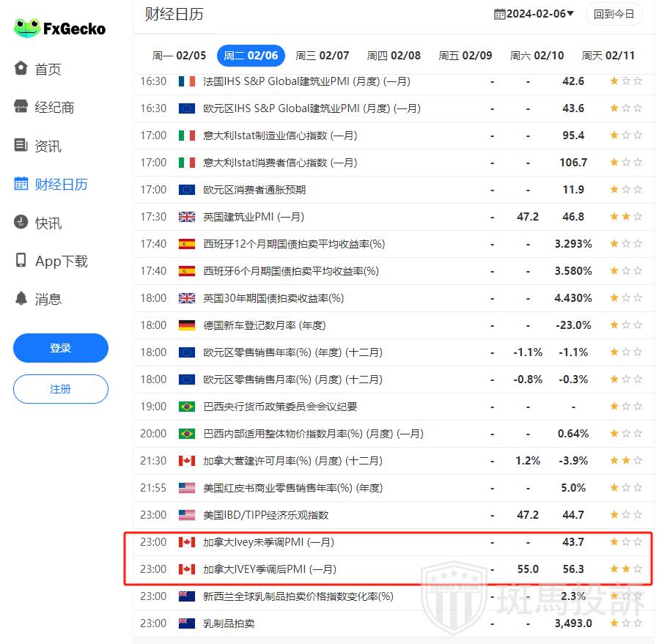Click Canada flag beside 加拿大Ivey未季调PMI

click(x=187, y=542)
